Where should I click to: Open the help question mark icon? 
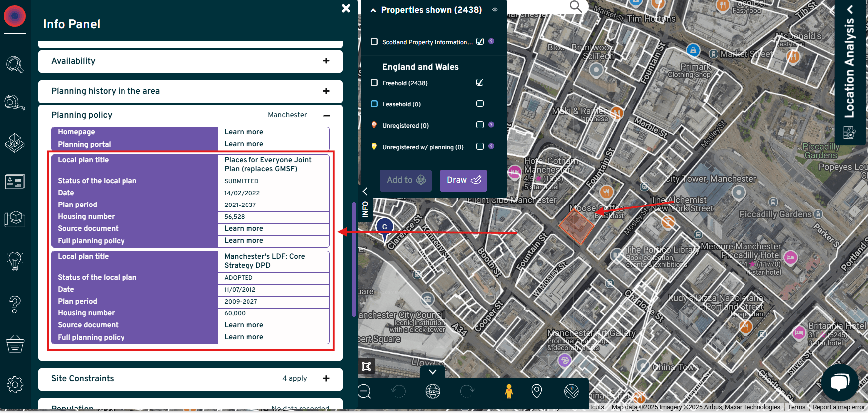tap(15, 304)
